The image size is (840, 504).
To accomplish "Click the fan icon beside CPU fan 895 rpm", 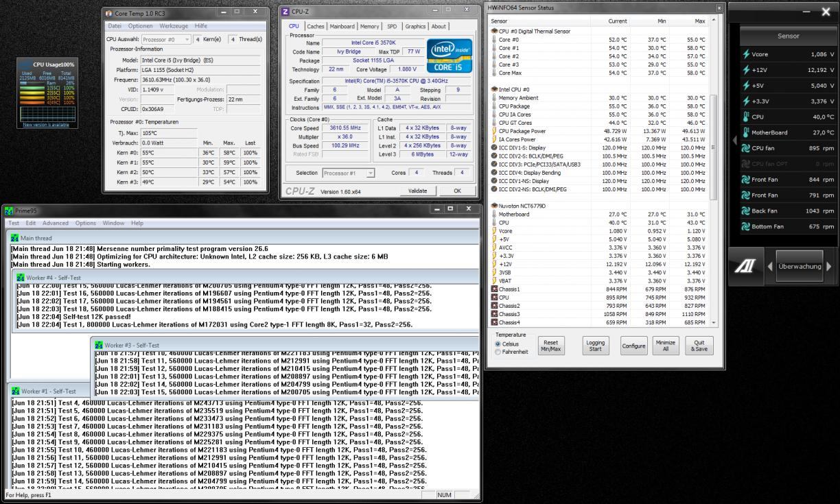I will [x=746, y=148].
